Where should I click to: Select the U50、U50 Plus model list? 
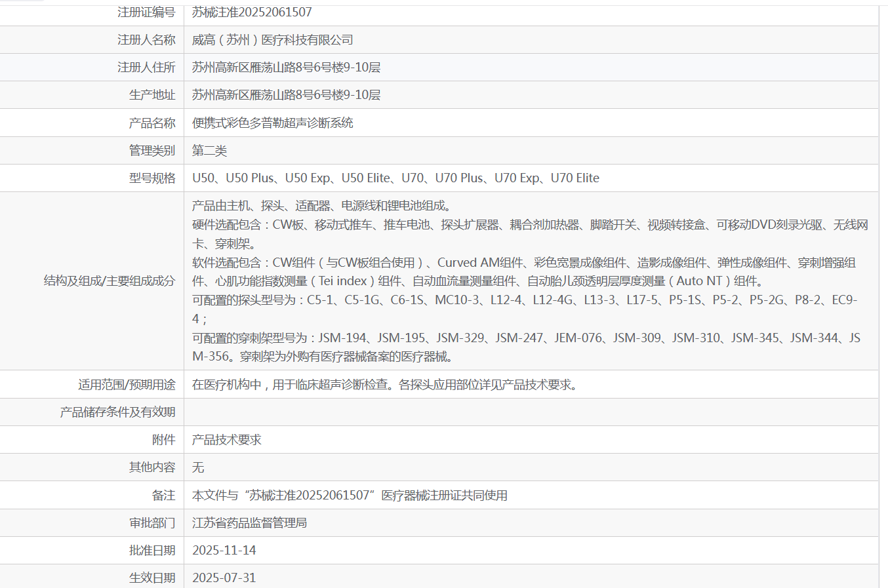[395, 178]
